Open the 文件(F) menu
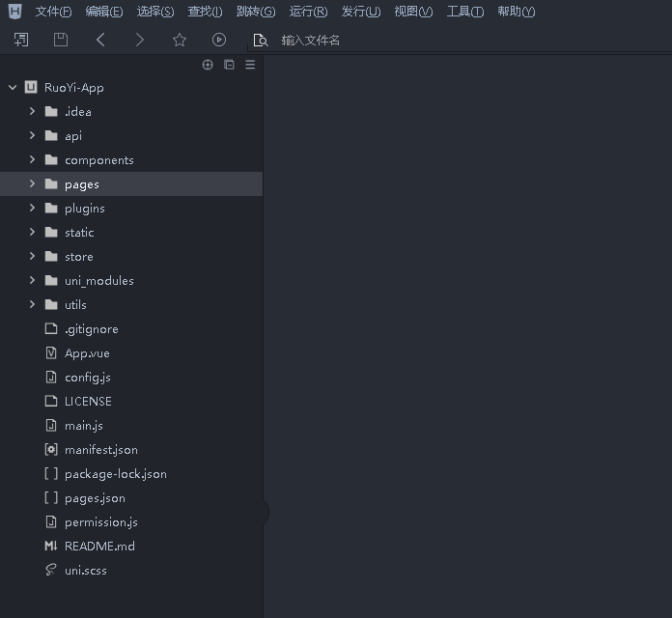672x618 pixels. [53, 12]
